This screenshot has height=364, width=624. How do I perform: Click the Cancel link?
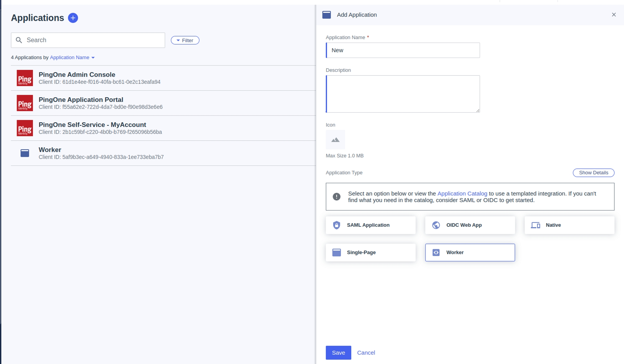tap(366, 353)
